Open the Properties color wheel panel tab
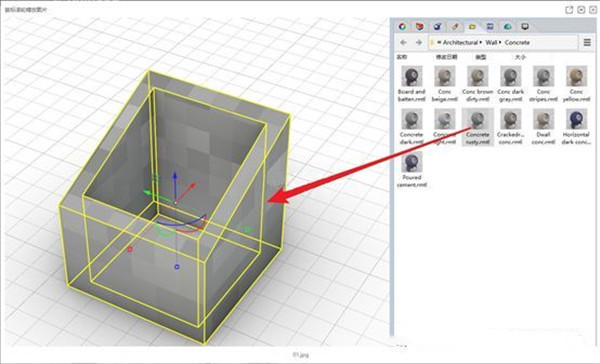 pos(402,26)
